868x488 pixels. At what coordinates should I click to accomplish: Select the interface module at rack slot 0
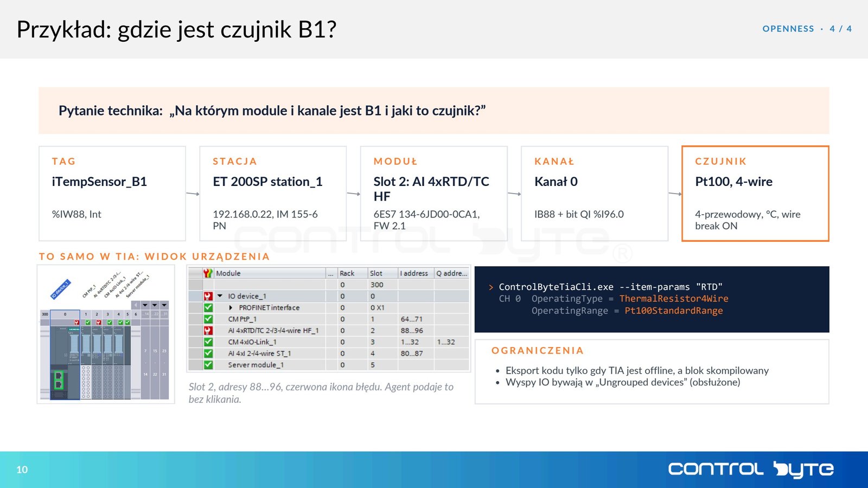point(65,362)
